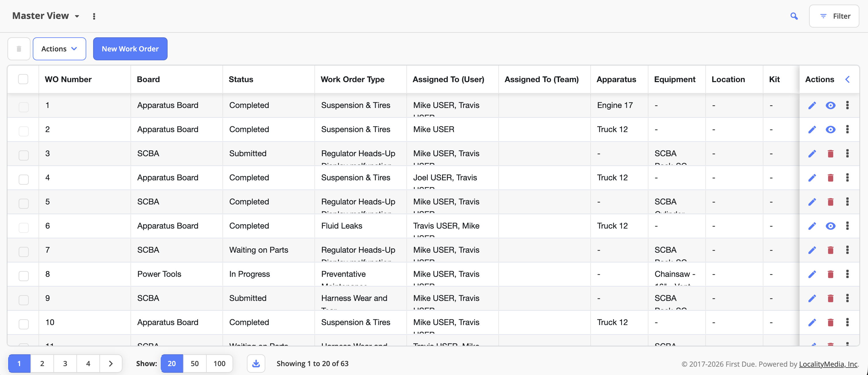The image size is (868, 375).
Task: Click New Work Order button
Action: tap(130, 49)
